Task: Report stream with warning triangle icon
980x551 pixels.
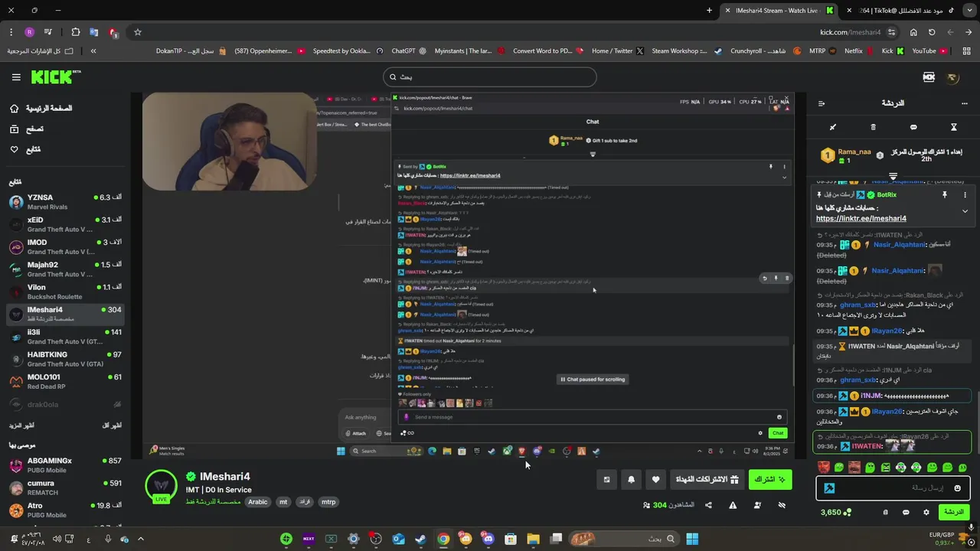Action: click(x=733, y=505)
